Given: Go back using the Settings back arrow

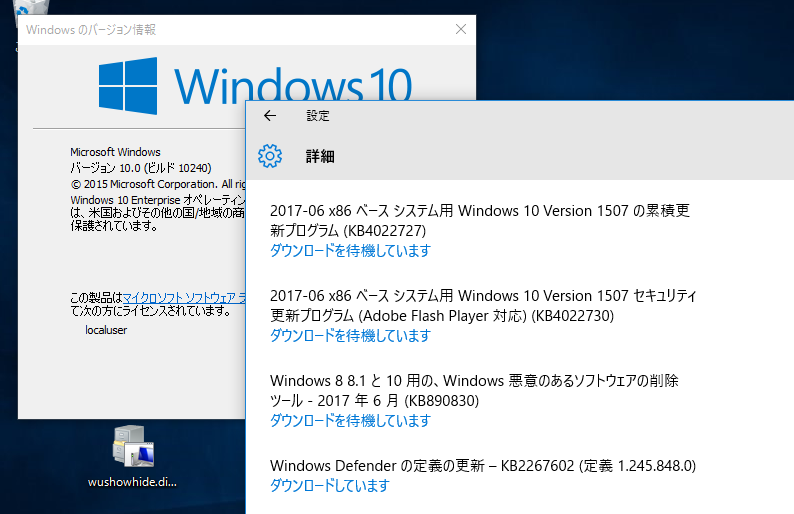Looking at the screenshot, I should [x=270, y=116].
